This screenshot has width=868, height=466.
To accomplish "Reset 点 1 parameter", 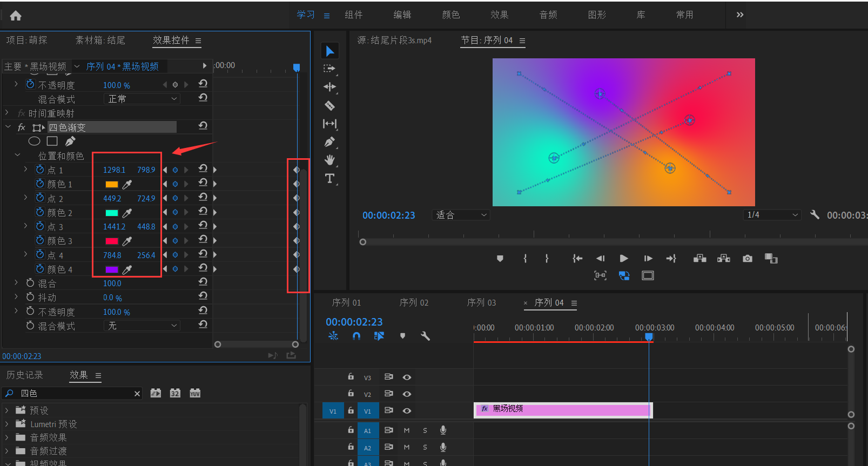I will point(203,169).
